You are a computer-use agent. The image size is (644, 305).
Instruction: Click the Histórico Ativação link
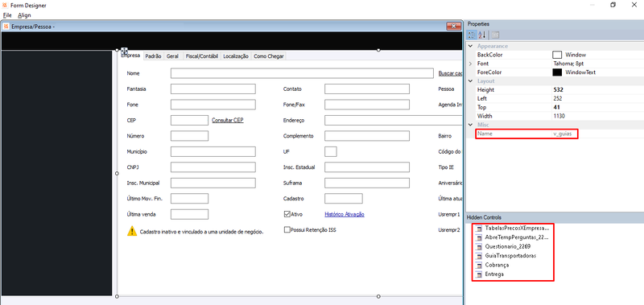click(x=345, y=214)
